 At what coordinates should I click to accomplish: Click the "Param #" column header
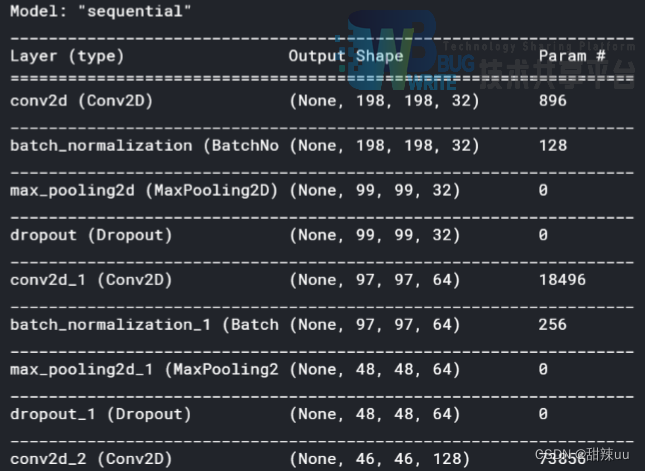572,56
